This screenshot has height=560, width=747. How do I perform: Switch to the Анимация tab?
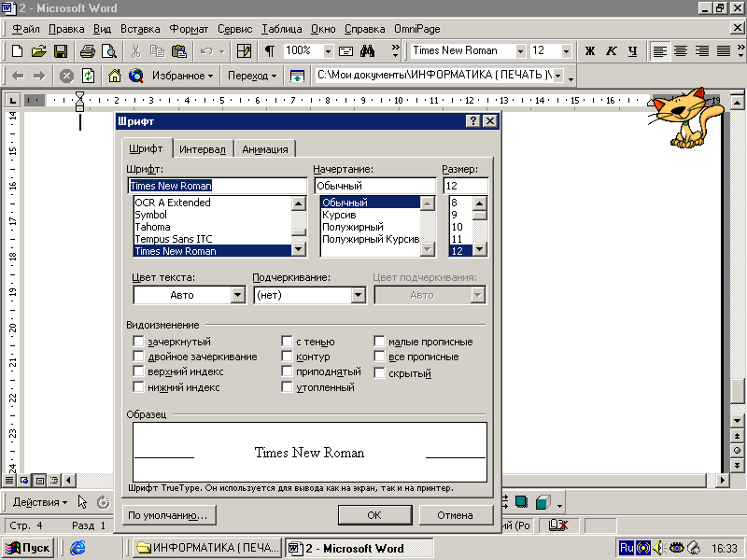pos(265,149)
